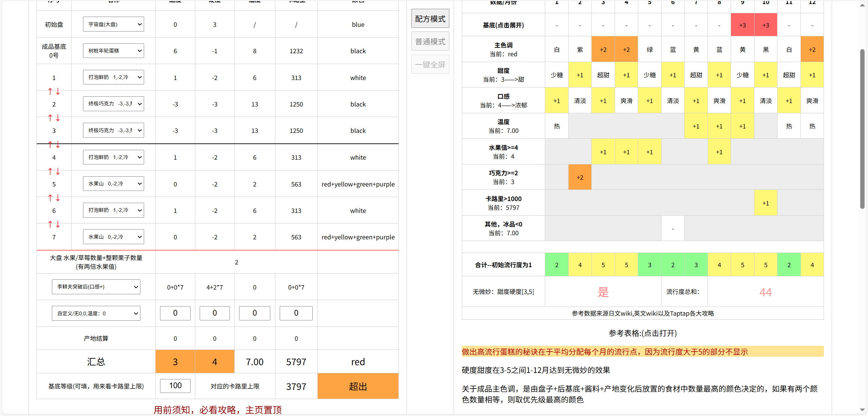
Task: Click the scrollbar down arrow
Action: (x=862, y=410)
